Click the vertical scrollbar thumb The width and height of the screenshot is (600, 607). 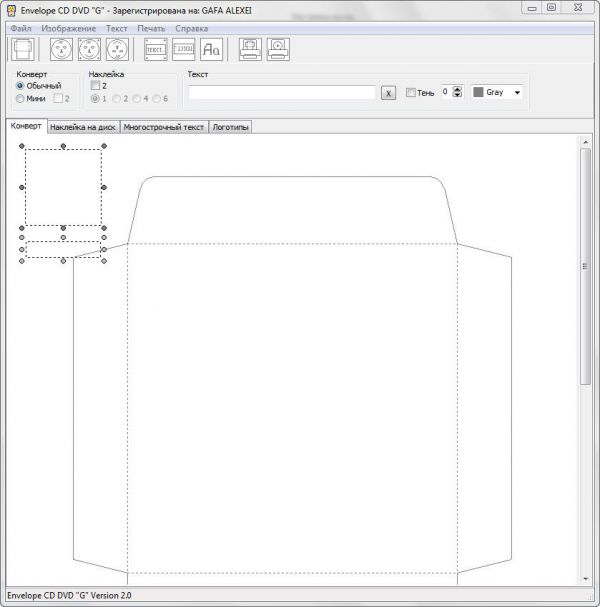586,266
